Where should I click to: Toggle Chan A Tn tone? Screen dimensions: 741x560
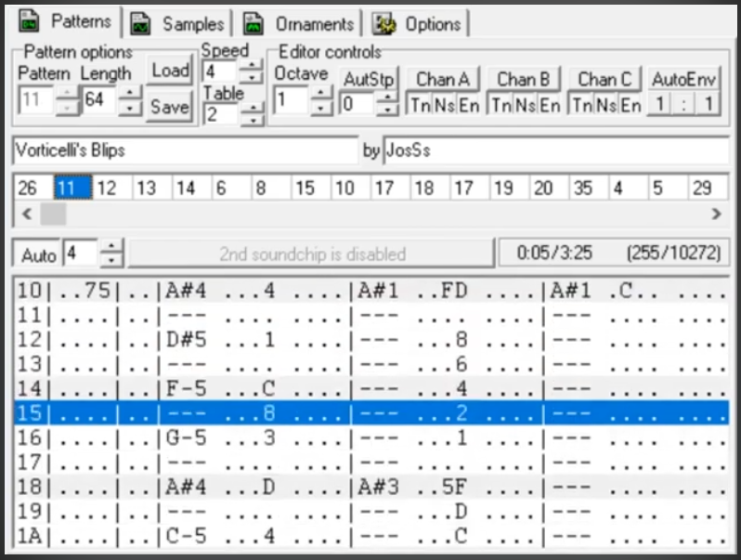(420, 105)
